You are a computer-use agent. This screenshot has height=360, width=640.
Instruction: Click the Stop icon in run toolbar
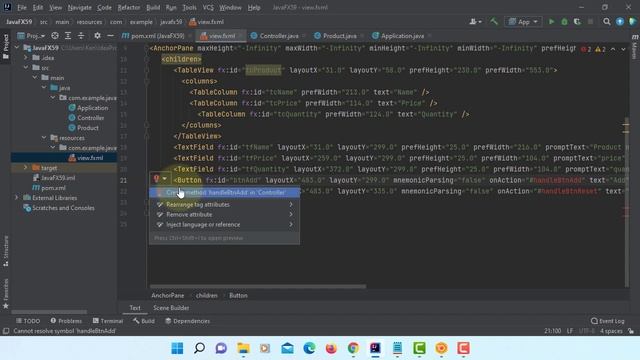tap(590, 22)
